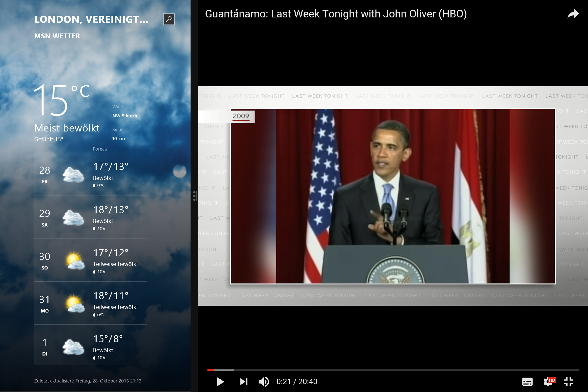Open HD quality settings gear
The height and width of the screenshot is (392, 588).
pyautogui.click(x=548, y=382)
